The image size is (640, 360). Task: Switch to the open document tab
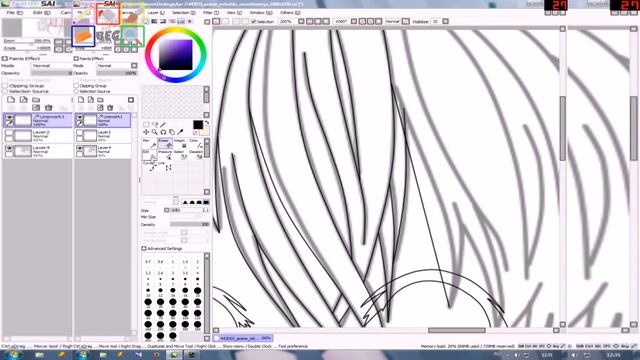click(242, 338)
